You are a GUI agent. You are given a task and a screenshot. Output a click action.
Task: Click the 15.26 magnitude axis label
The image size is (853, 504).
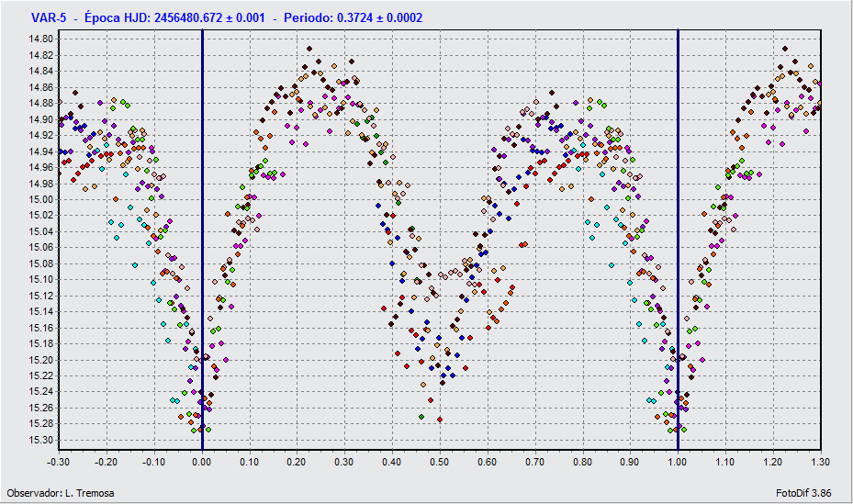pos(40,408)
